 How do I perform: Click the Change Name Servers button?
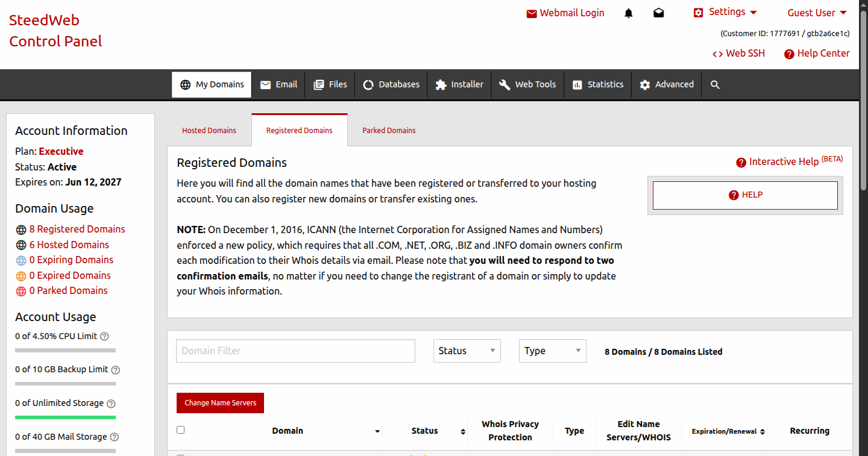tap(220, 403)
